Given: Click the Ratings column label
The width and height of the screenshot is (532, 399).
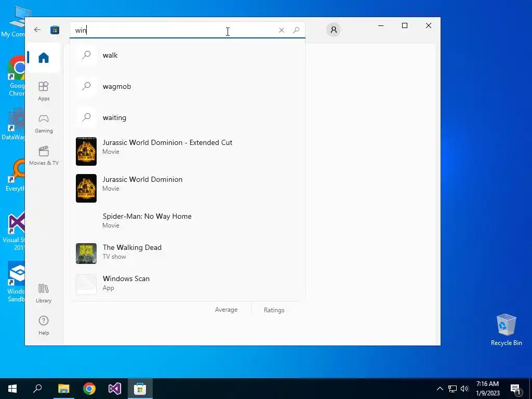Looking at the screenshot, I should click(274, 310).
